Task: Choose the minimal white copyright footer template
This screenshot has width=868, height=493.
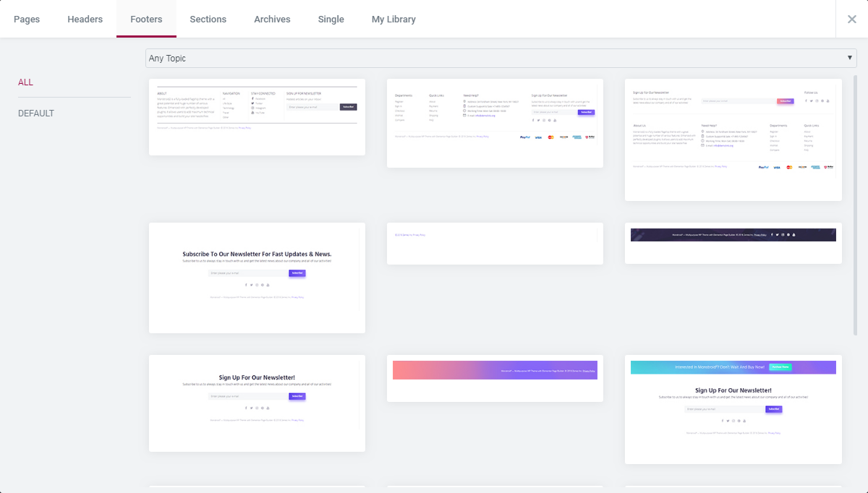Action: (495, 244)
